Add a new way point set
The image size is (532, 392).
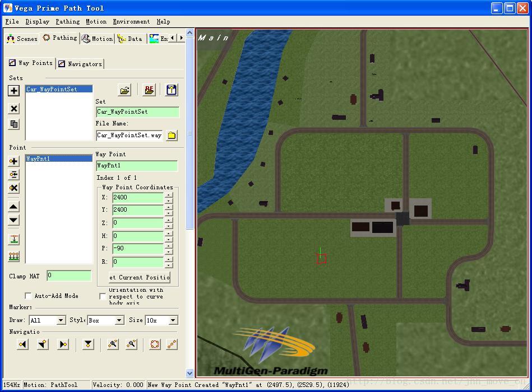click(x=14, y=91)
